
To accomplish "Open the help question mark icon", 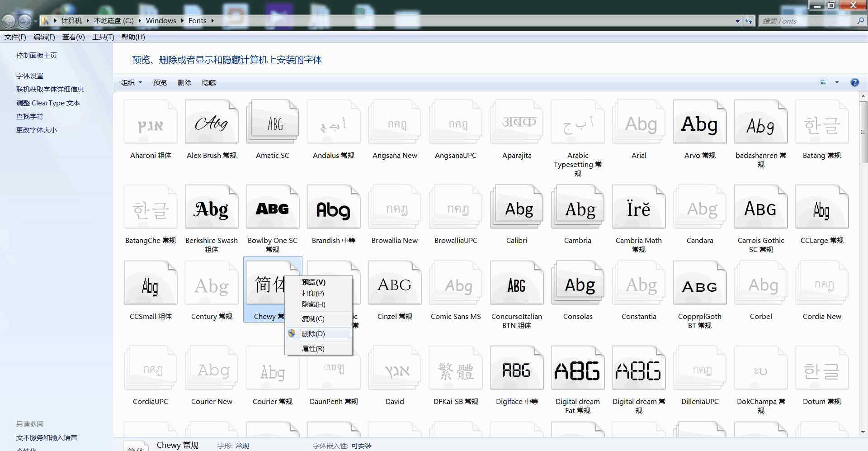I will (854, 82).
